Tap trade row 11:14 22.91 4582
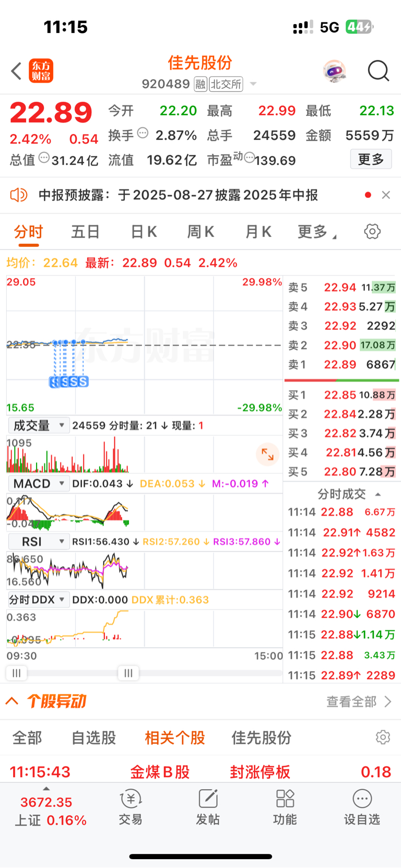401x868 pixels. pos(342,532)
